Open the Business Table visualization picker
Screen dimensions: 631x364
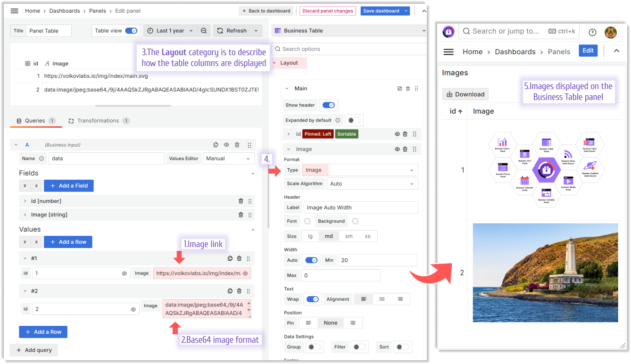[x=349, y=31]
